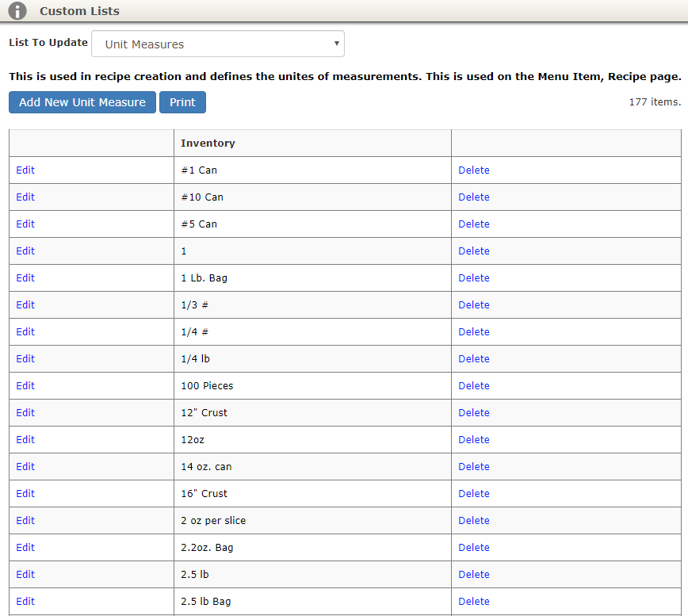The width and height of the screenshot is (688, 616).
Task: Select the '#10 Can' cell text
Action: click(x=202, y=197)
